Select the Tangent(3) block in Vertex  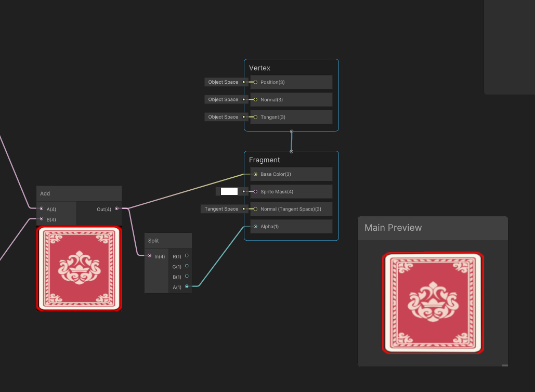click(291, 117)
